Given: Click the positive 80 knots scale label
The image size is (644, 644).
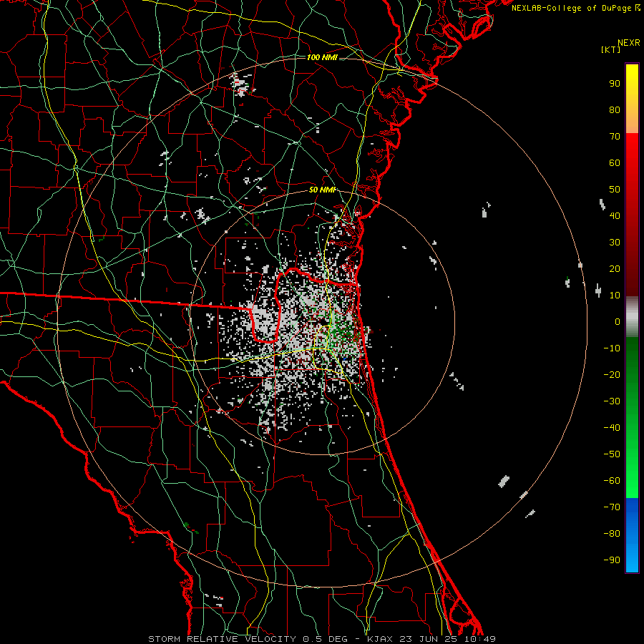Looking at the screenshot, I should pyautogui.click(x=615, y=110).
